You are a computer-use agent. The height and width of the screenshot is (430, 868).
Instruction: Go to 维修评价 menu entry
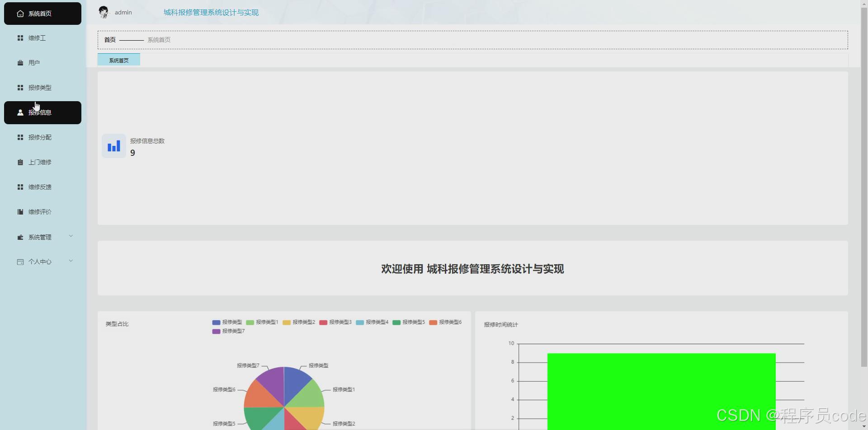(x=42, y=212)
